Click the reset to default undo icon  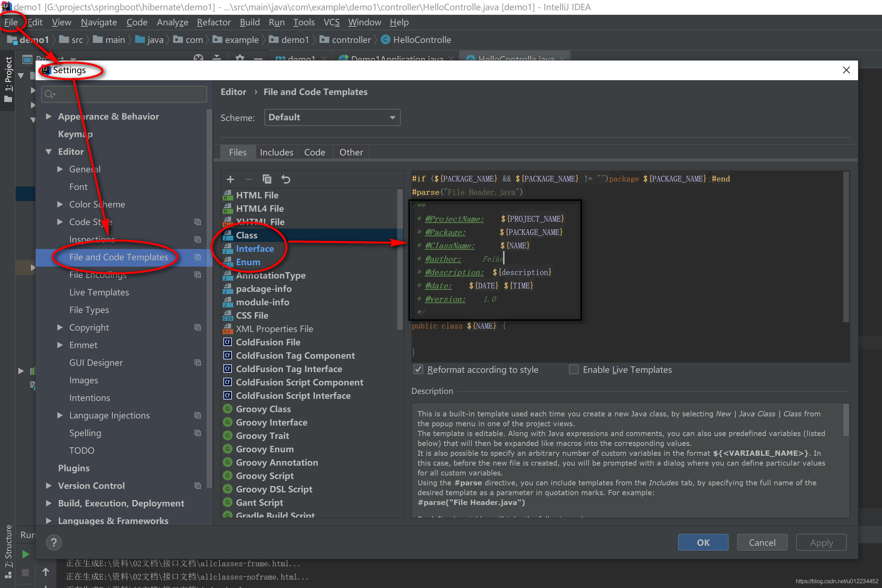[285, 179]
